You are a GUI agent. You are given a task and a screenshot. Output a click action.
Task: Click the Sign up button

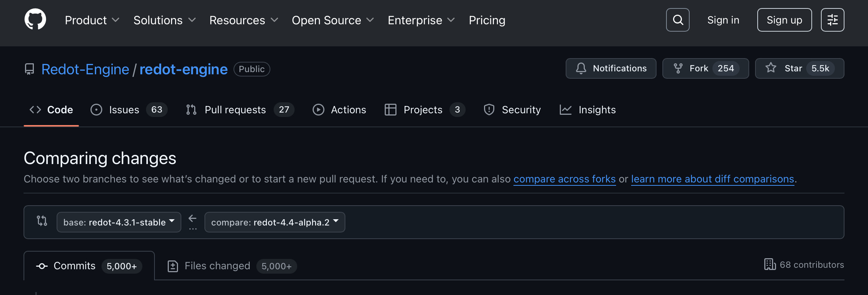point(784,20)
